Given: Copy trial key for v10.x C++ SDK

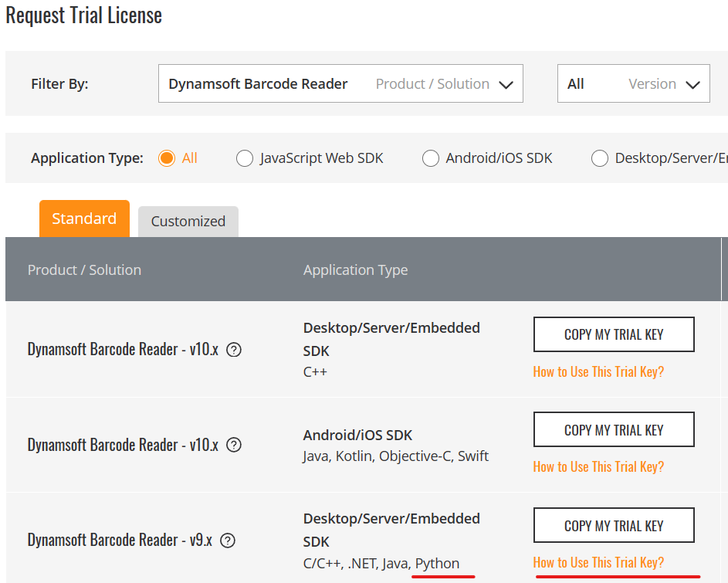Looking at the screenshot, I should click(614, 334).
